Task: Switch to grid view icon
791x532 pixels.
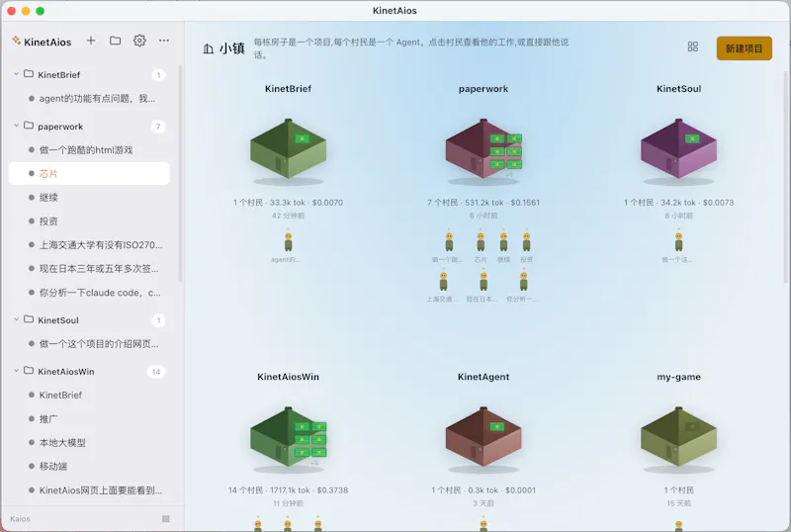Action: click(x=693, y=46)
